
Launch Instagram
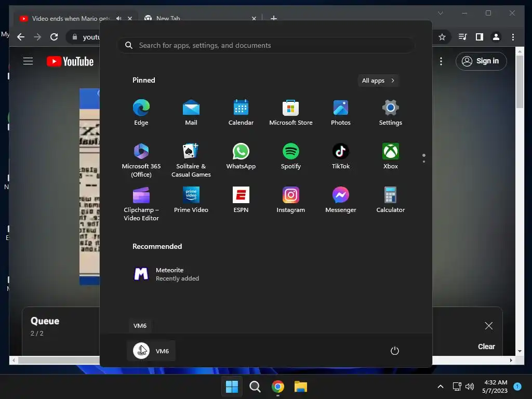[x=291, y=200]
